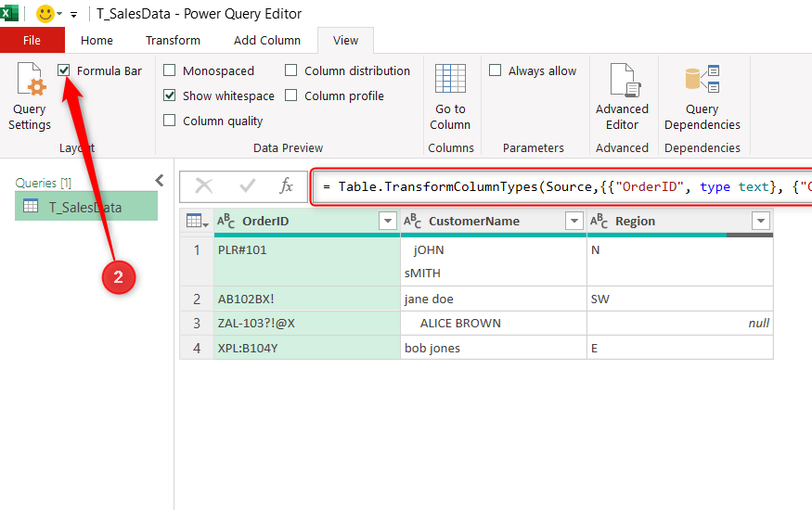Select row number 2
This screenshot has height=510, width=812.
(197, 299)
